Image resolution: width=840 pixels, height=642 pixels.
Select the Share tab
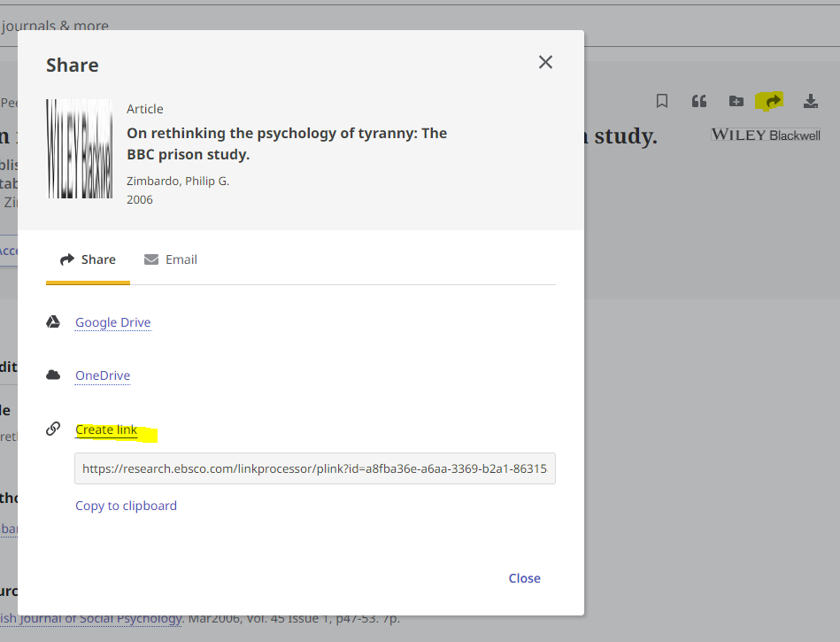point(88,259)
